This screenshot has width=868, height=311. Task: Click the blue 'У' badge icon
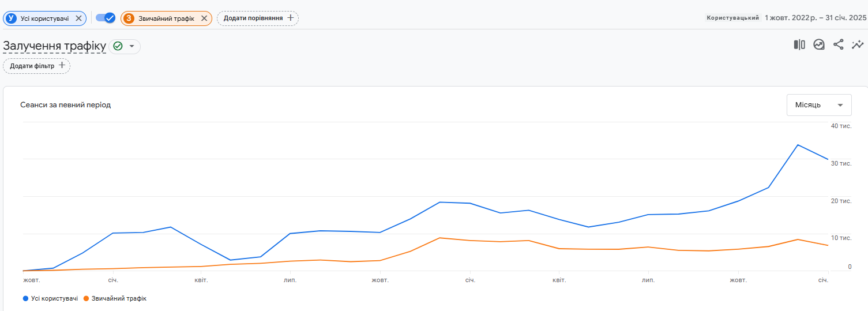point(11,18)
